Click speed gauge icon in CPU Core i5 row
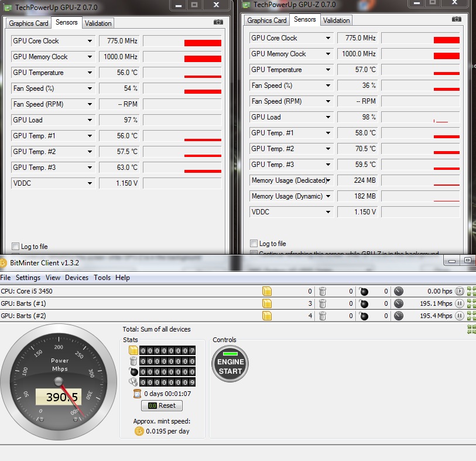 (399, 291)
